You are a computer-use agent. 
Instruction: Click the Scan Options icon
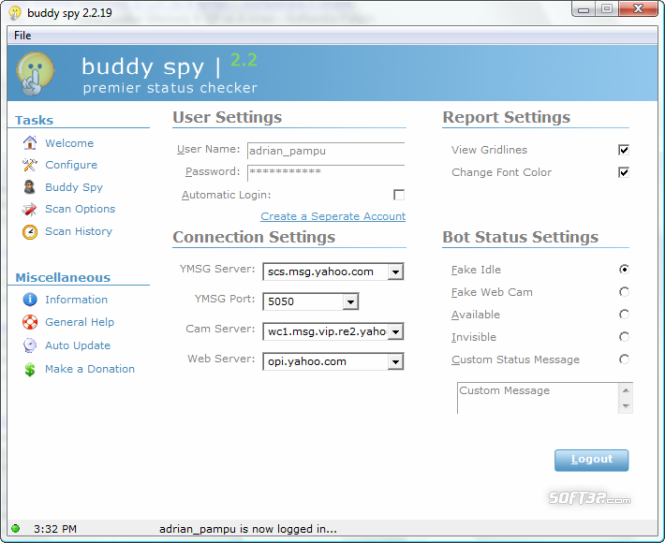click(x=29, y=209)
